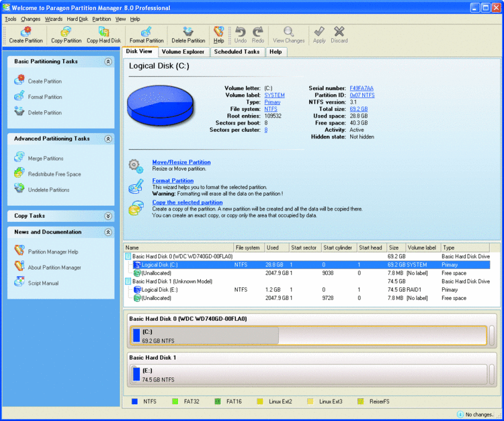The image size is (504, 421).
Task: Open the Help menu in the menu bar
Action: click(x=135, y=19)
